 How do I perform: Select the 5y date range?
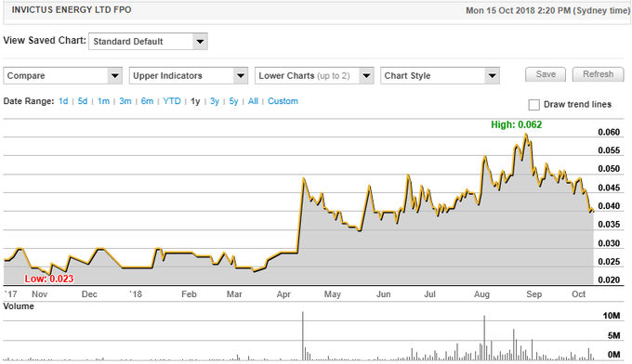click(x=234, y=101)
